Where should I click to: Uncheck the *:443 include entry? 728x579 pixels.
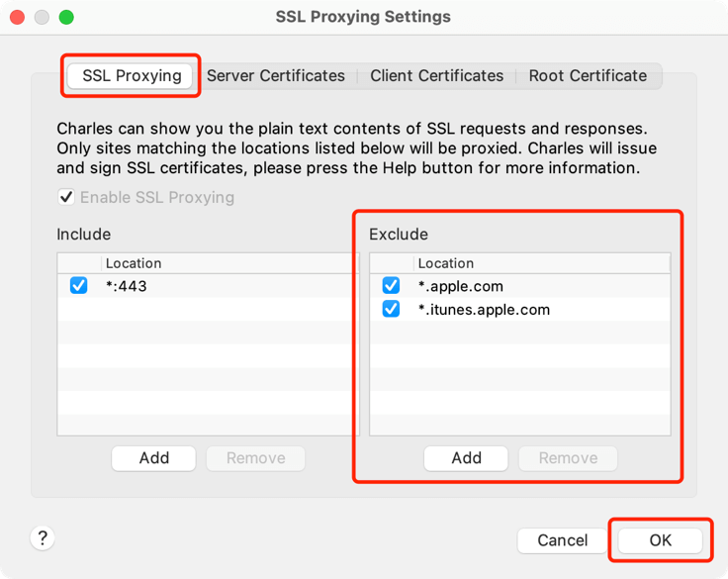tap(79, 286)
